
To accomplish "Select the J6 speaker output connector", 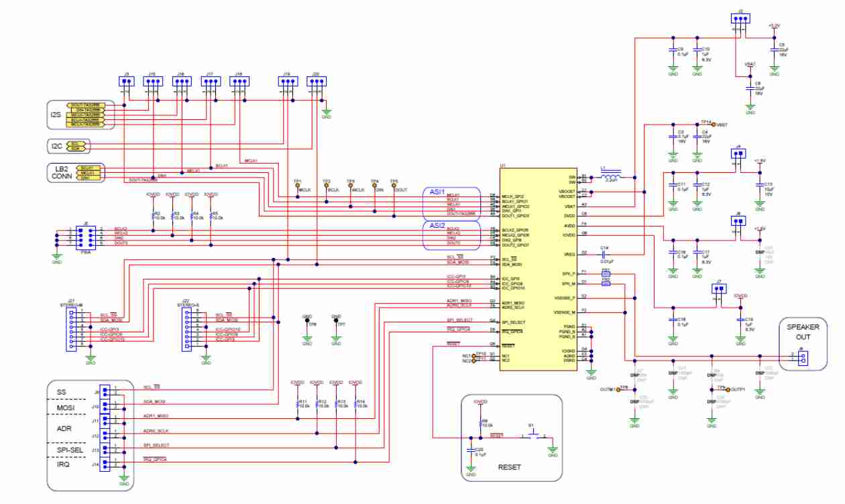I will [x=803, y=358].
